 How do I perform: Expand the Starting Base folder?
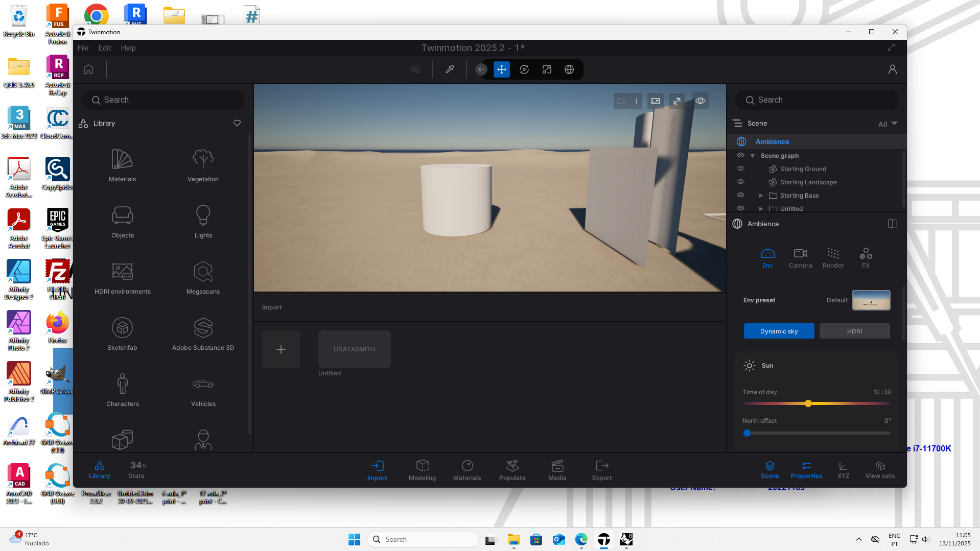(761, 196)
